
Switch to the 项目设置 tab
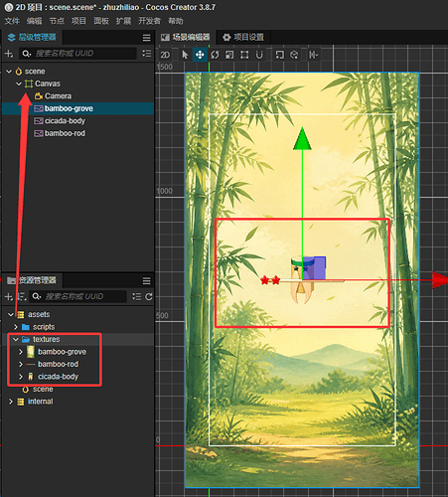coord(243,37)
